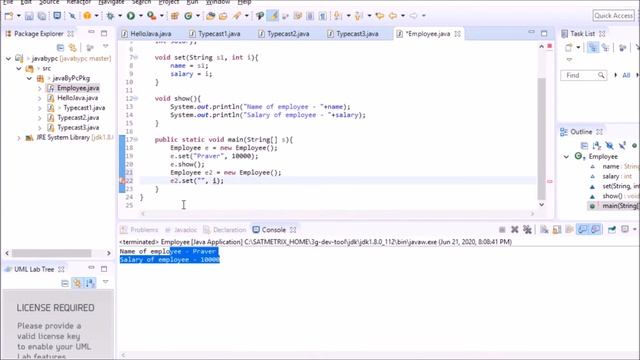The width and height of the screenshot is (640, 360).
Task: Click error marker on line 22 gutter
Action: 122,181
